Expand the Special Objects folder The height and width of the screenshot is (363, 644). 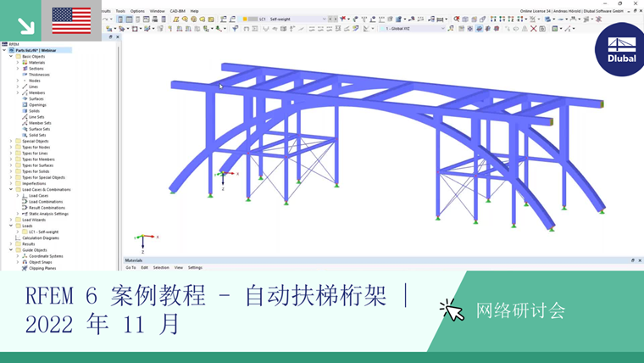click(11, 141)
